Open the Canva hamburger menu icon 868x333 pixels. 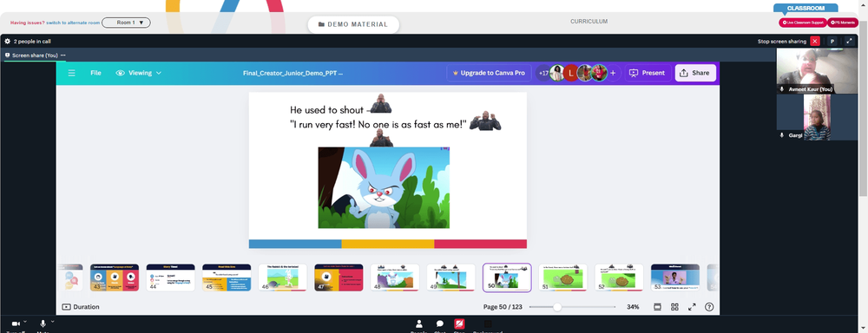click(71, 73)
